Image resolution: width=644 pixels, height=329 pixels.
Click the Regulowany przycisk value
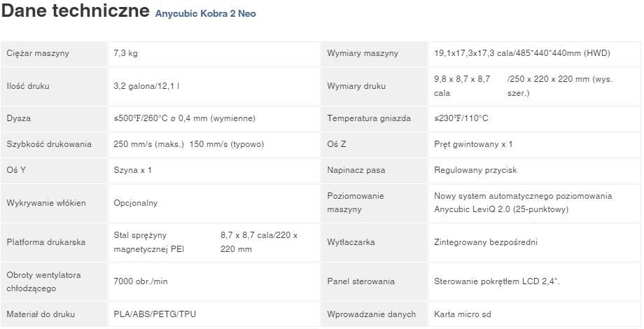point(475,170)
